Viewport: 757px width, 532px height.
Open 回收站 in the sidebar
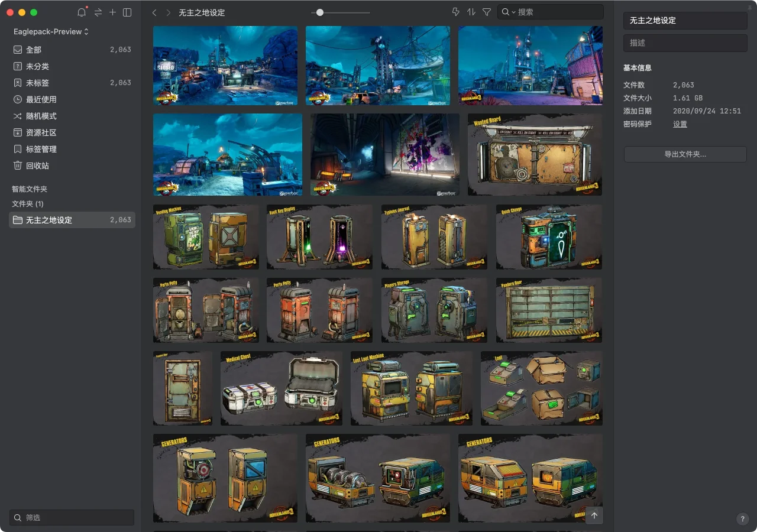point(72,166)
